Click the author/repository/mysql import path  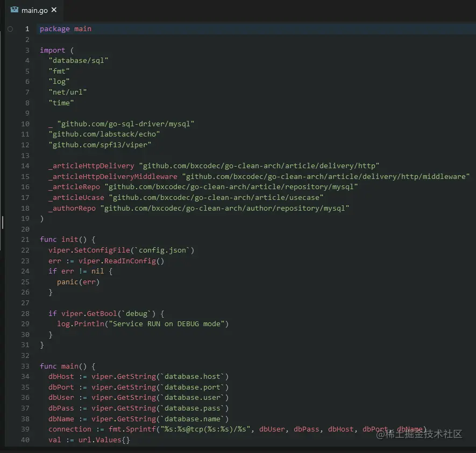[225, 208]
